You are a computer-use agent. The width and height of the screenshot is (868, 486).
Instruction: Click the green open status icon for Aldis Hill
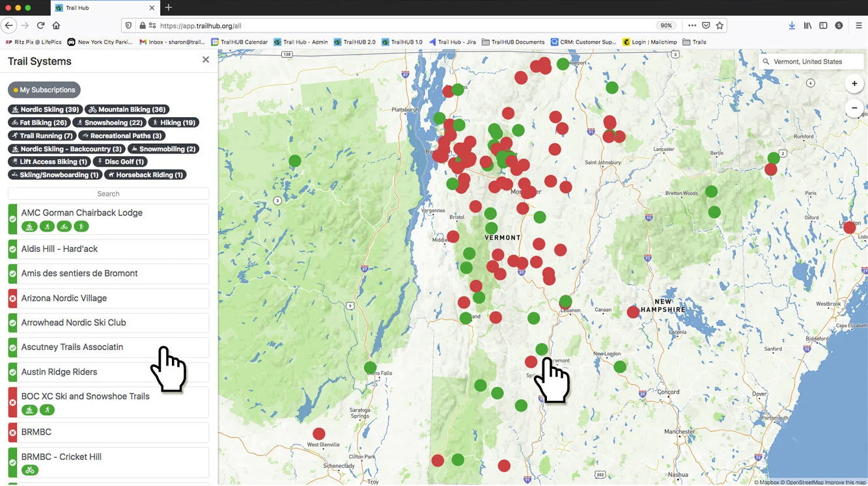pos(12,249)
